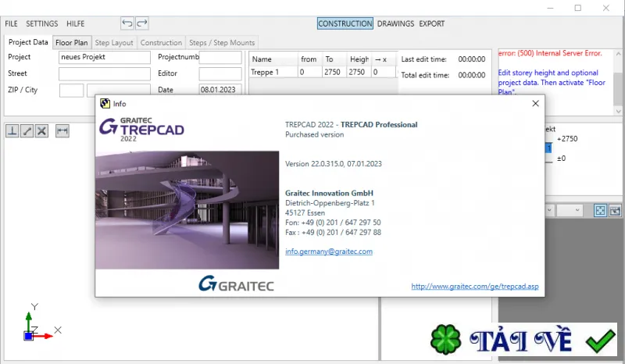Select the diagonal line segment tool

[27, 130]
